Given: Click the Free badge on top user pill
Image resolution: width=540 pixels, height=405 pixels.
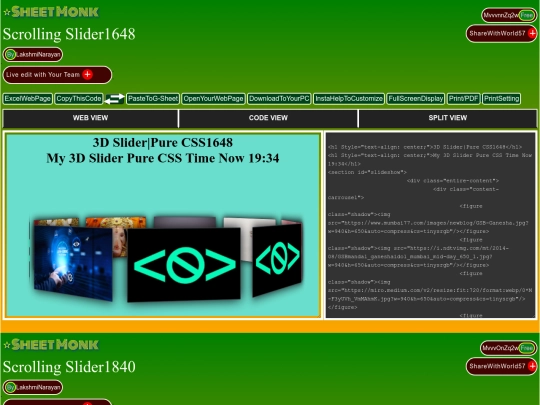Looking at the screenshot, I should pyautogui.click(x=527, y=15).
